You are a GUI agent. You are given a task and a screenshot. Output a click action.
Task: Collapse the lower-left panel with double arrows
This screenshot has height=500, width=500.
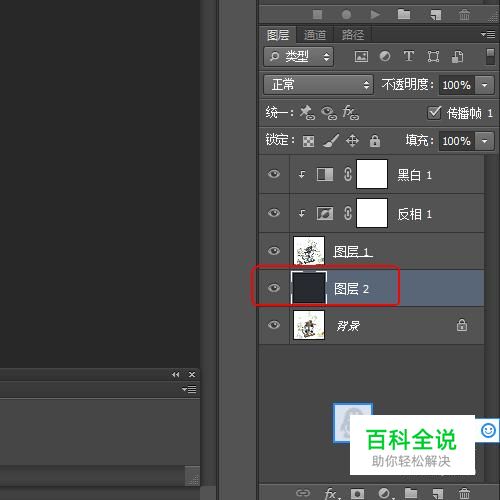176,375
